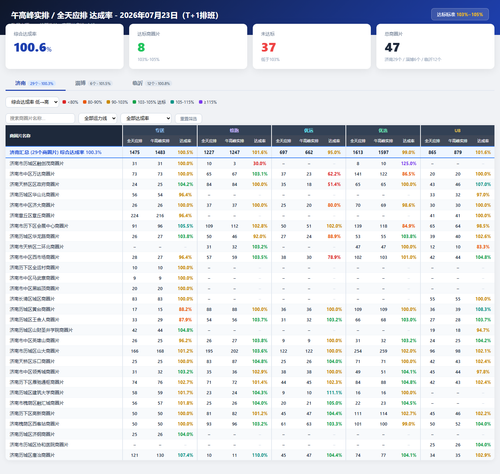Click the 88.9% rate cell
500x474 pixels.
point(334,236)
